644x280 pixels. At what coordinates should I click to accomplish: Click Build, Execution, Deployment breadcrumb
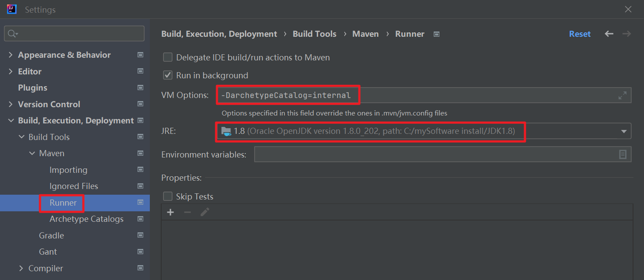(x=219, y=34)
